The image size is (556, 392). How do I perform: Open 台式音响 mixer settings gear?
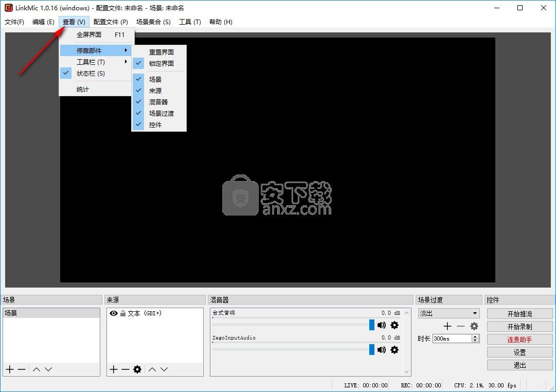tap(394, 325)
